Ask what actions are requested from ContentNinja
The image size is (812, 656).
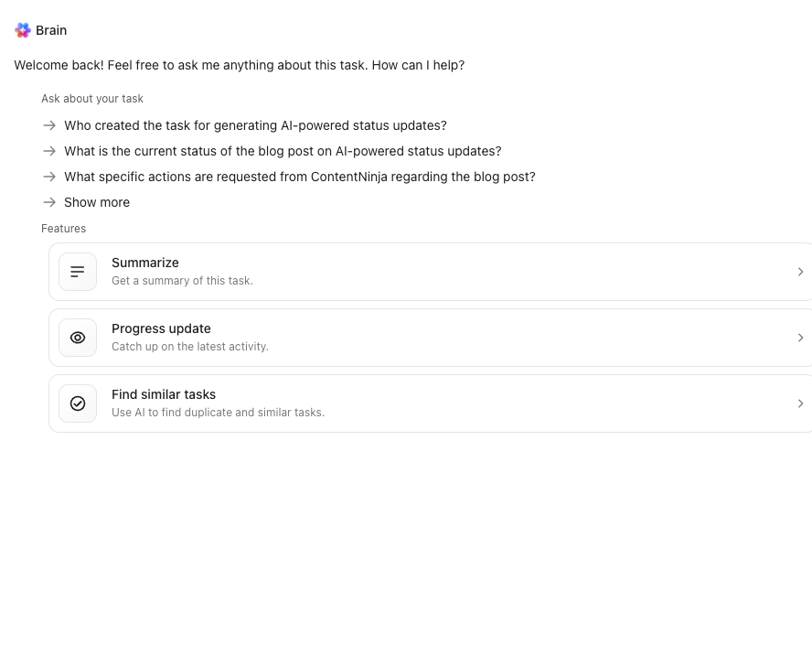pyautogui.click(x=299, y=177)
